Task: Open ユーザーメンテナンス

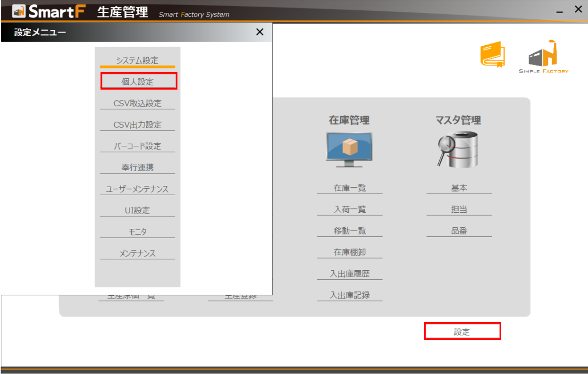Action: coord(137,189)
